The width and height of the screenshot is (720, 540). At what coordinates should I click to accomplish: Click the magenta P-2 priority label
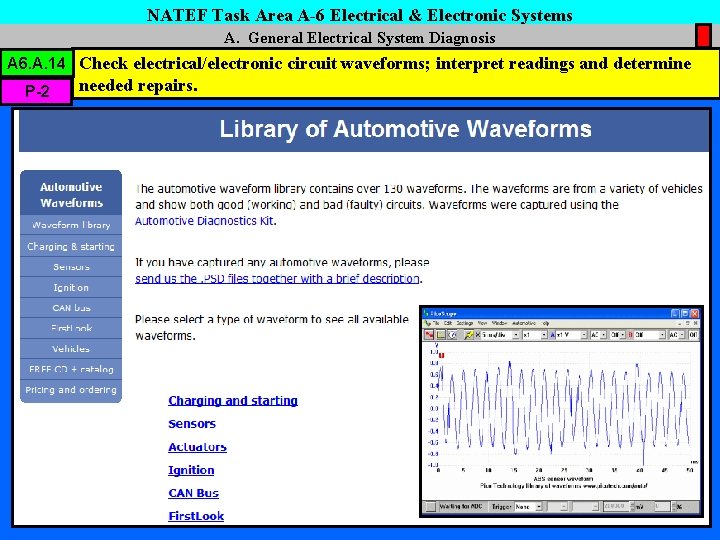tap(36, 91)
